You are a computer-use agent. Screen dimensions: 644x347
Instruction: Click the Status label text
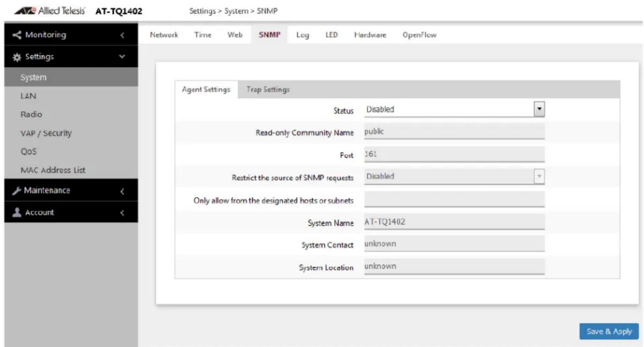[344, 110]
